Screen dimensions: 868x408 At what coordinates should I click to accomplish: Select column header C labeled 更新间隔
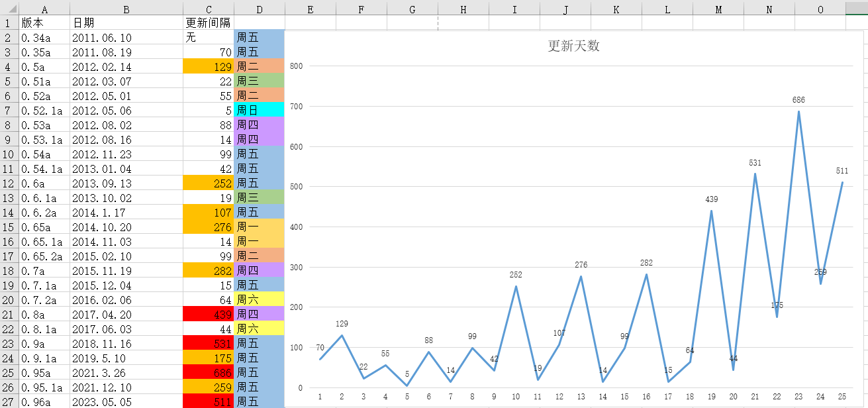pos(208,9)
